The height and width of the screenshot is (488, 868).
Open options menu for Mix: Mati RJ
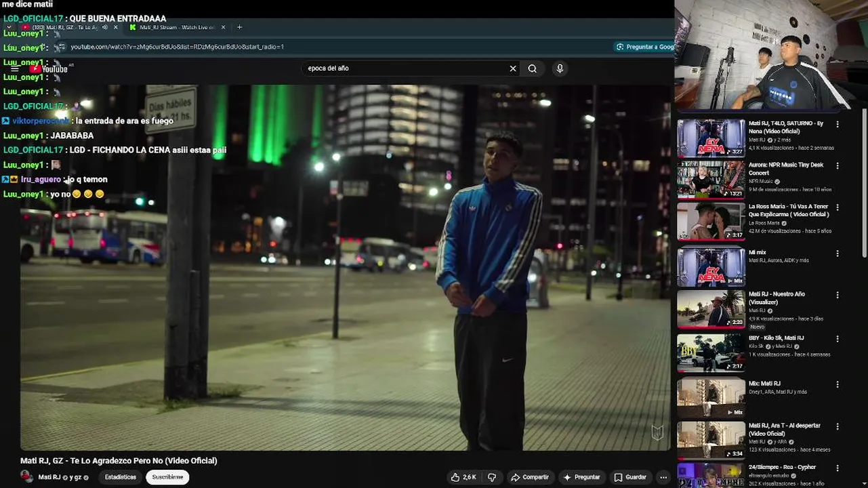(838, 384)
